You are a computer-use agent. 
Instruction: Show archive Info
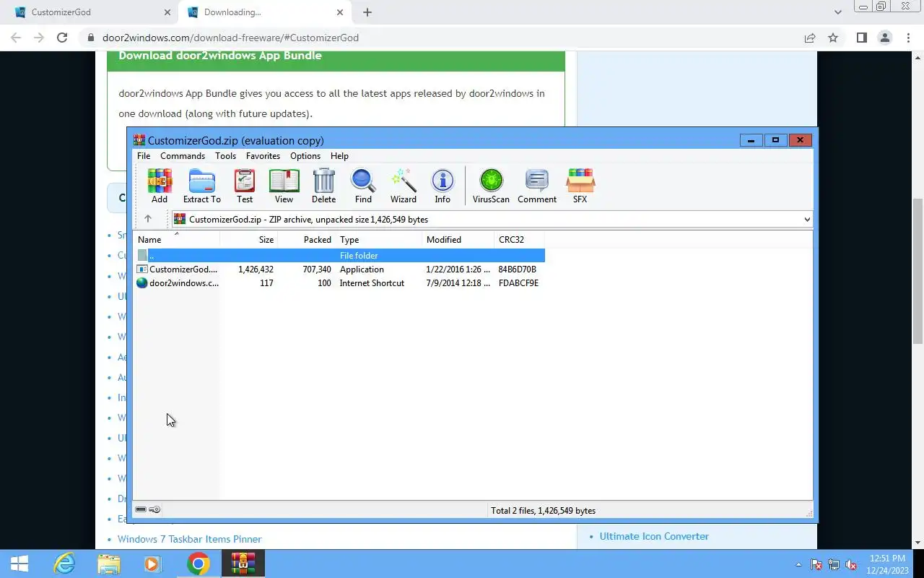[443, 186]
